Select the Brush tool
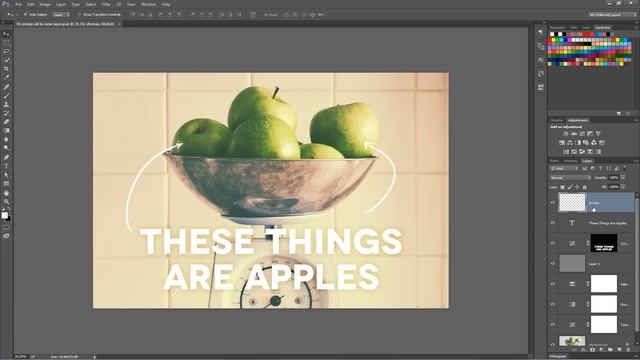The height and width of the screenshot is (360, 640). (x=6, y=96)
